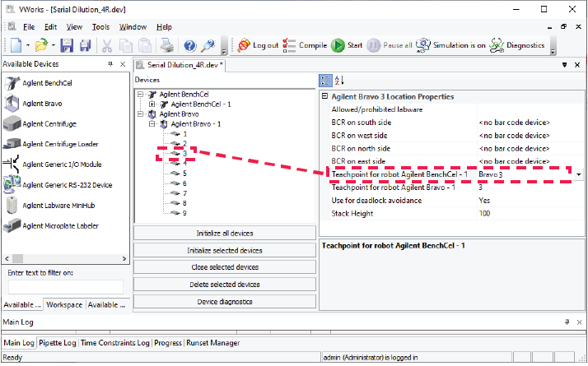588x366 pixels.
Task: Click the Available Devices horizontal scrollbar right arrow
Action: [124, 258]
